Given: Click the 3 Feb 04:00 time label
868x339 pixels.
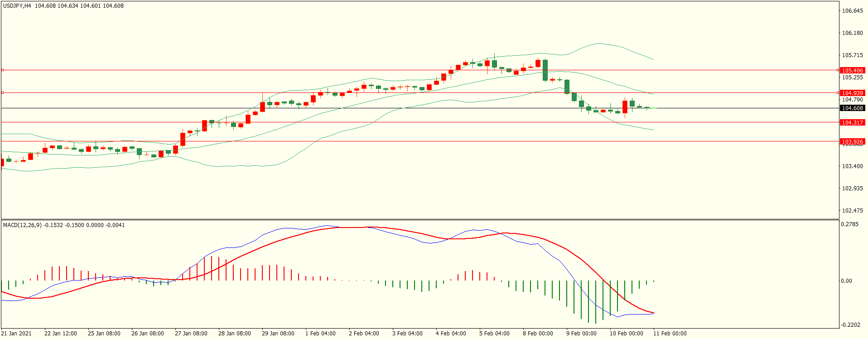Looking at the screenshot, I should point(408,334).
